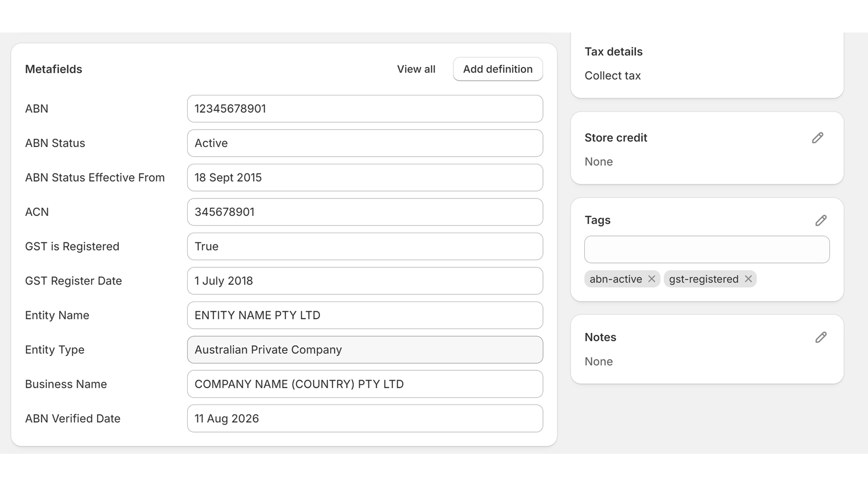Click the ABN Status Effective From label
The height and width of the screenshot is (488, 868).
(x=95, y=177)
